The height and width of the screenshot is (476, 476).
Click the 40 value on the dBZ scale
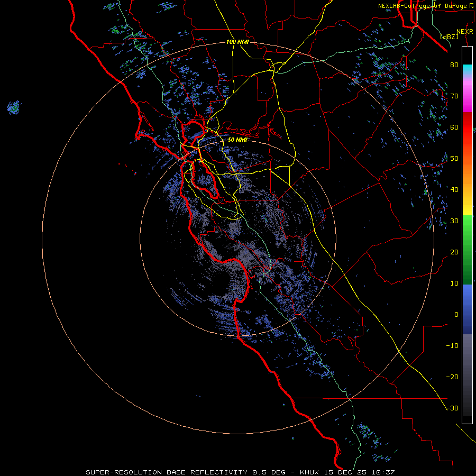pyautogui.click(x=454, y=189)
